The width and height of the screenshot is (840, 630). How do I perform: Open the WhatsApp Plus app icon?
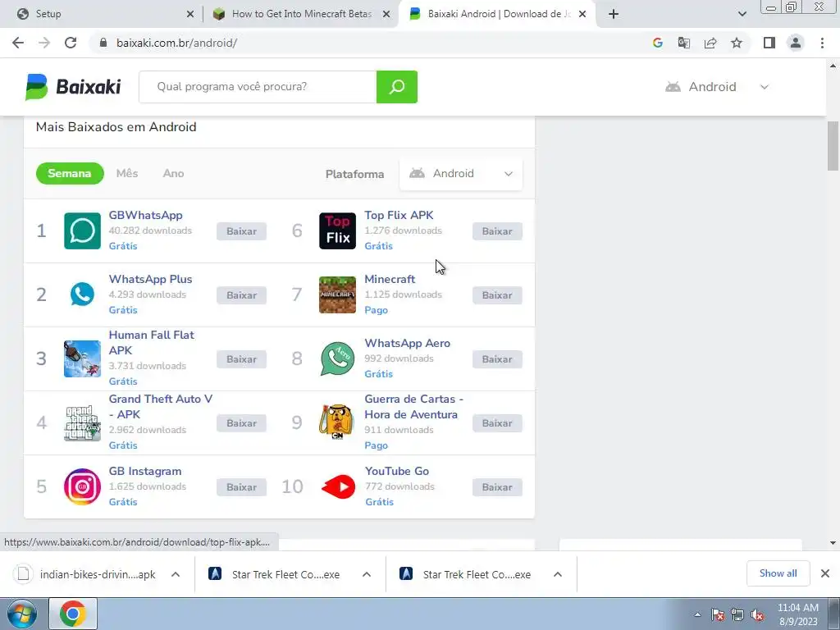click(x=82, y=294)
